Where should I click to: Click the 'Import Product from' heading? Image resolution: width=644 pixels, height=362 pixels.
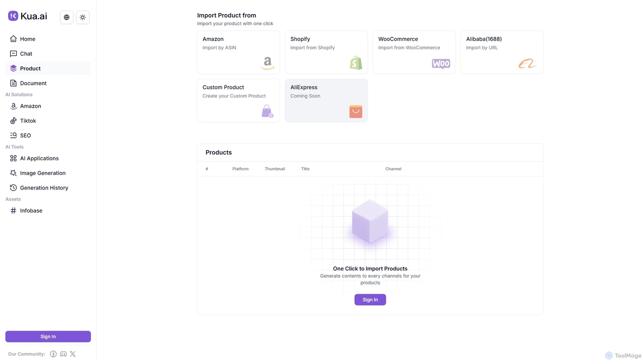click(x=226, y=16)
